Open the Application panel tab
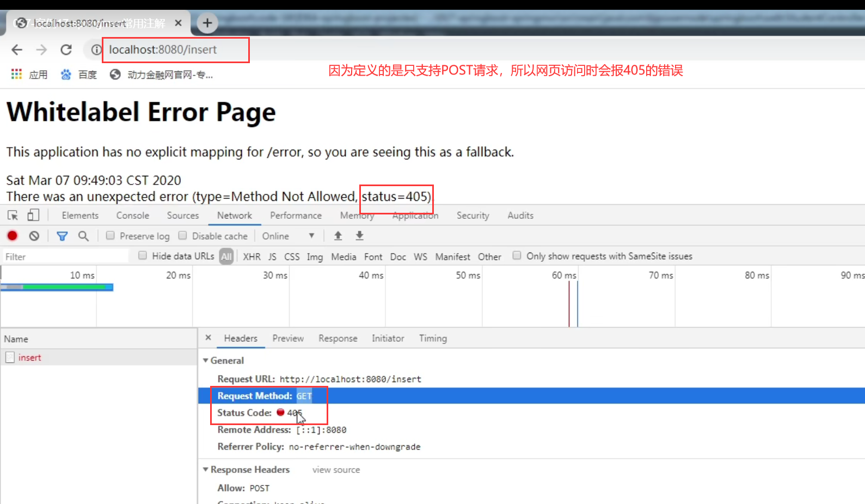 [x=415, y=216]
